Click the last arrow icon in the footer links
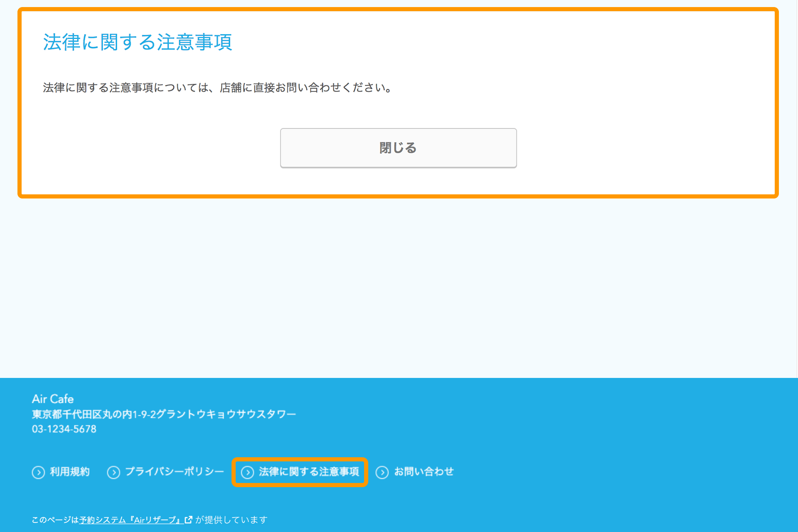Viewport: 798px width, 532px height. point(382,472)
